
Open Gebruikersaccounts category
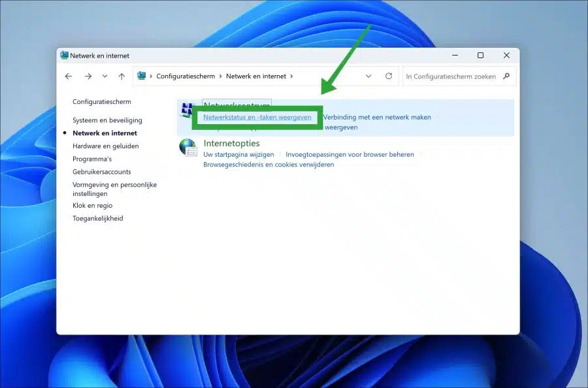pos(102,172)
